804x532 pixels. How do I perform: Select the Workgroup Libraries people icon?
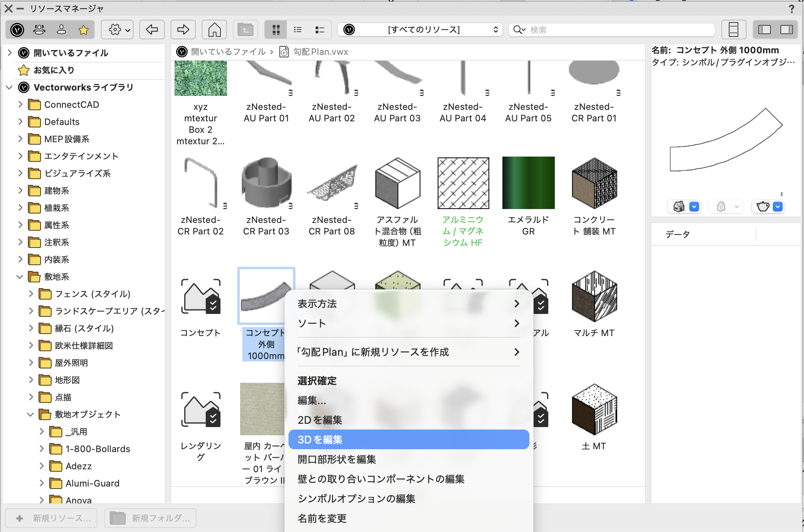coord(39,30)
